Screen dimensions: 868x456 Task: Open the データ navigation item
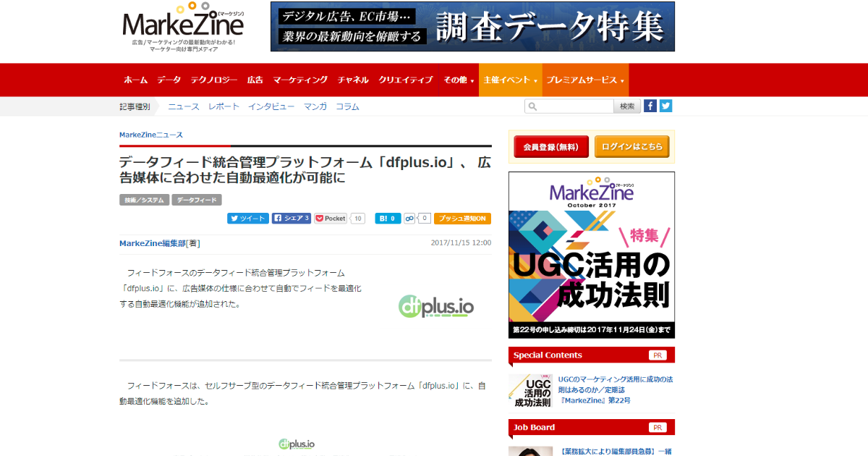[x=169, y=80]
